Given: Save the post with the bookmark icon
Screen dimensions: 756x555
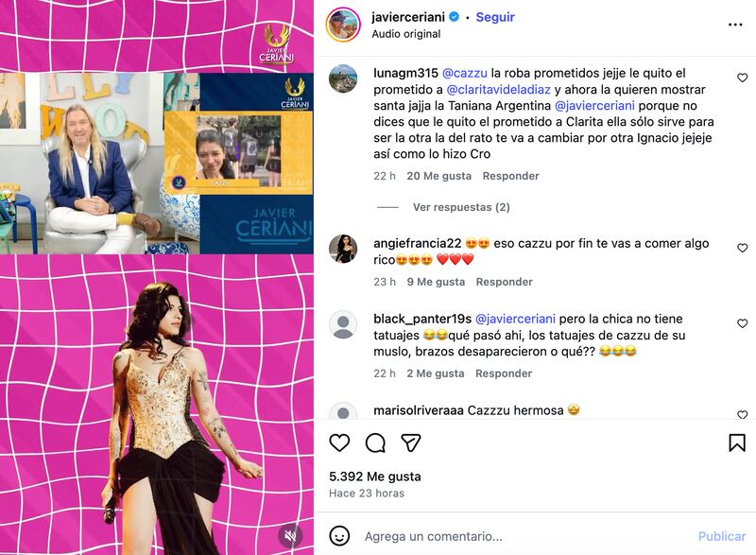Looking at the screenshot, I should [737, 442].
